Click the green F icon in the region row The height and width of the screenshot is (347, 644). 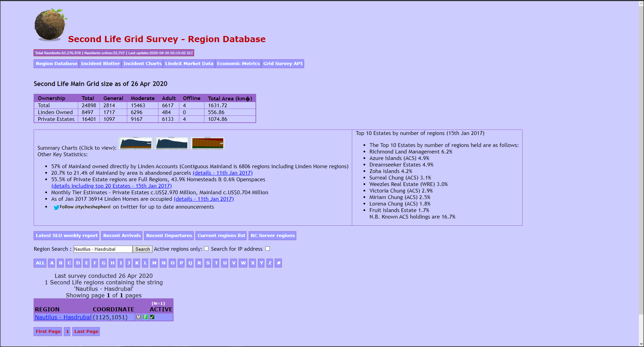[145, 317]
